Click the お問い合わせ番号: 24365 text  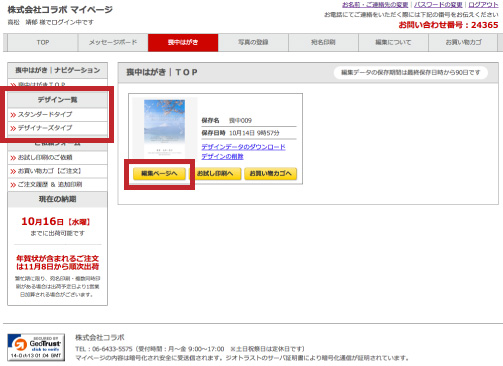point(448,25)
